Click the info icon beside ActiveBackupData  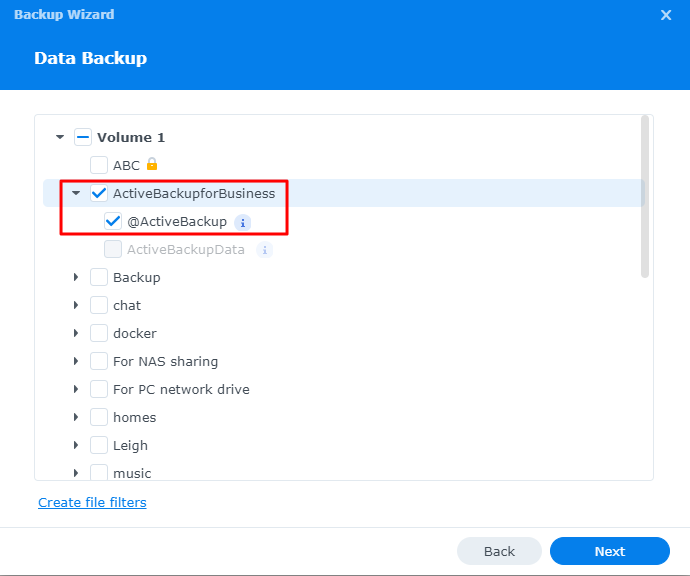[264, 250]
